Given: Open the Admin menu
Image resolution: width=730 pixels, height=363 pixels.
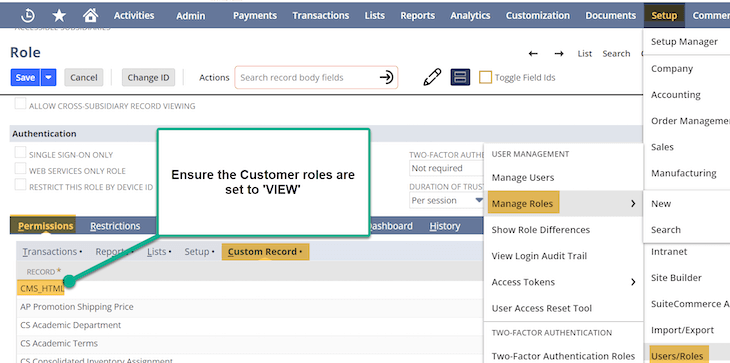Looking at the screenshot, I should point(190,15).
